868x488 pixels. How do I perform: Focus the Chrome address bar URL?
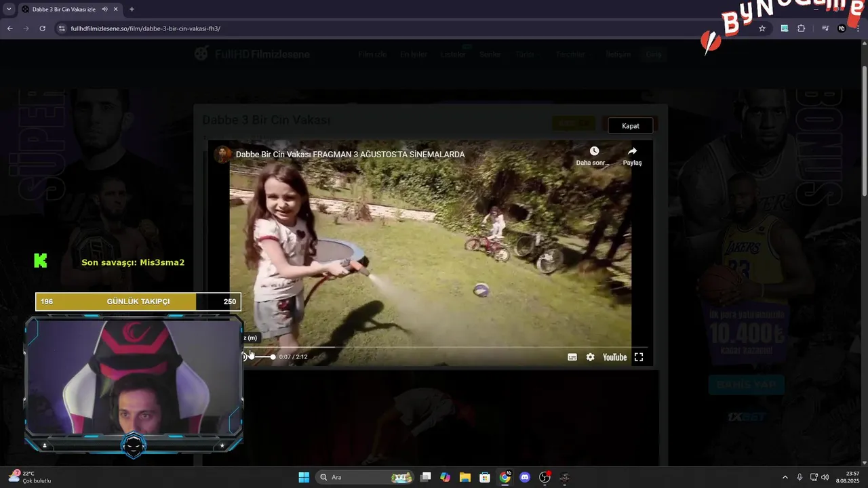point(146,28)
